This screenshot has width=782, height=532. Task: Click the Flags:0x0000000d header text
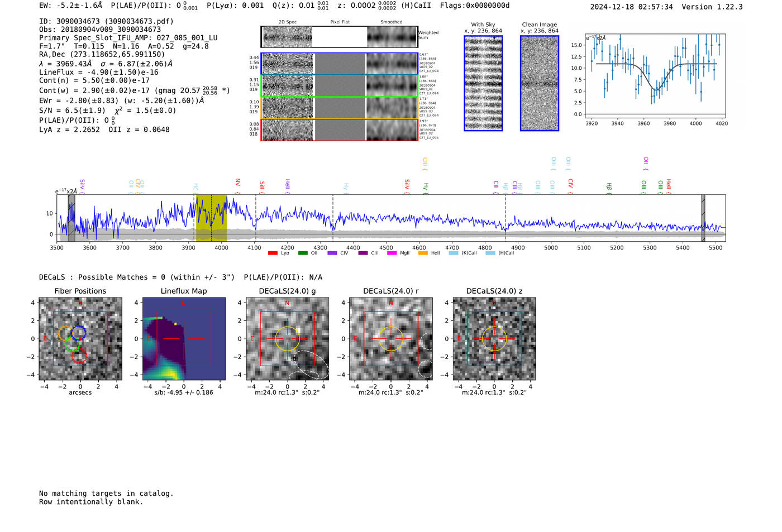click(475, 6)
